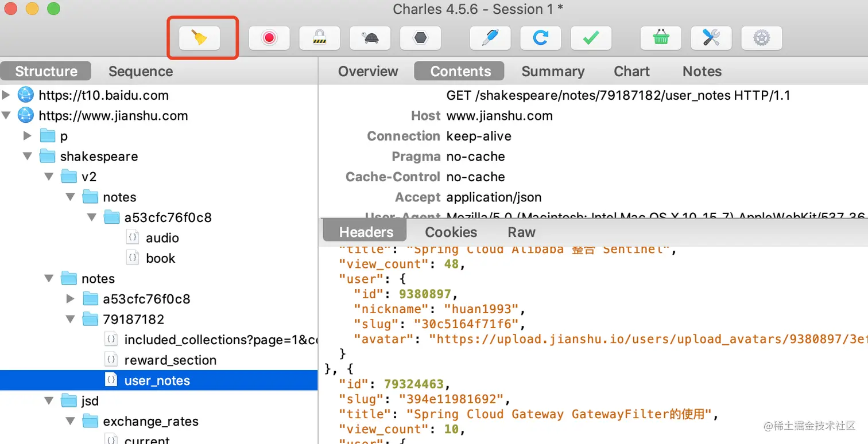Viewport: 868px width, 444px height.
Task: Compose a request with the pen icon
Action: pos(490,38)
